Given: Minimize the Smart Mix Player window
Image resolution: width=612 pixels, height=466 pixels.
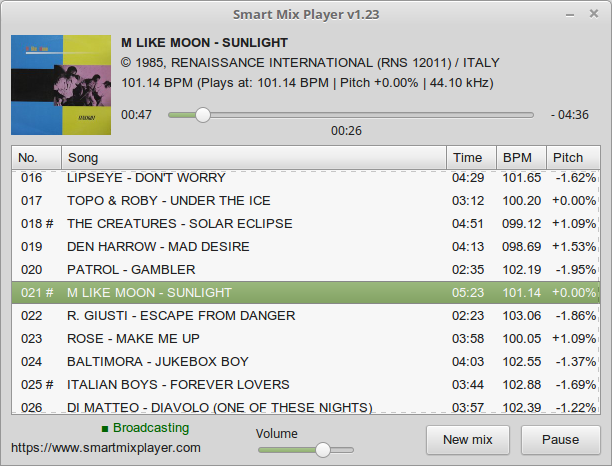Looking at the screenshot, I should click(568, 15).
